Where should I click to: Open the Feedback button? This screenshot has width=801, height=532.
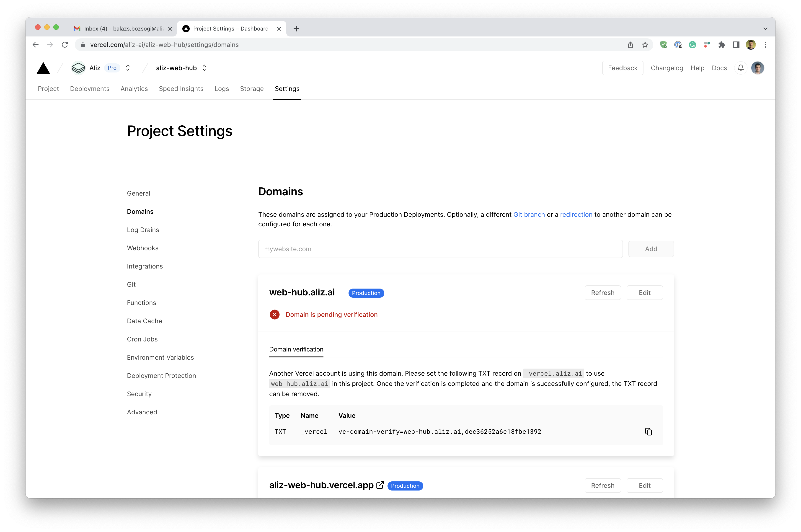coord(622,68)
